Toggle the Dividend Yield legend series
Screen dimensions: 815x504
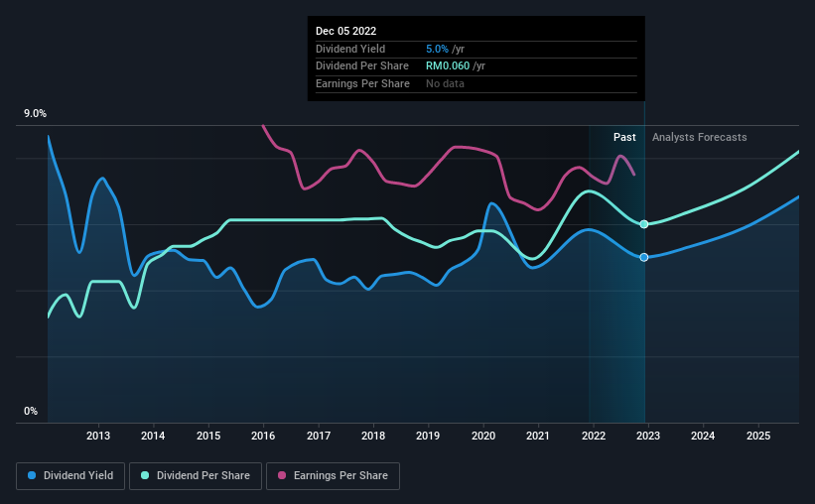pyautogui.click(x=71, y=476)
